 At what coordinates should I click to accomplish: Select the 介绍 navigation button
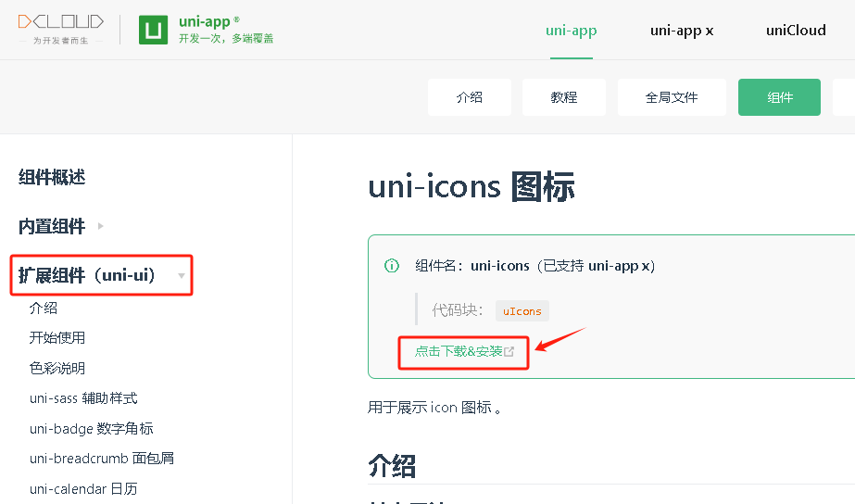pyautogui.click(x=470, y=97)
